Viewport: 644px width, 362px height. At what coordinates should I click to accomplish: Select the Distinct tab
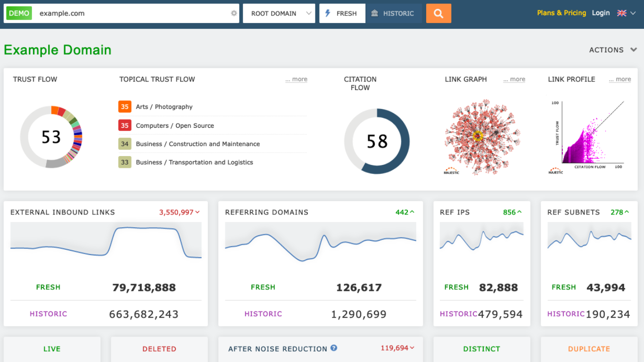[481, 349]
